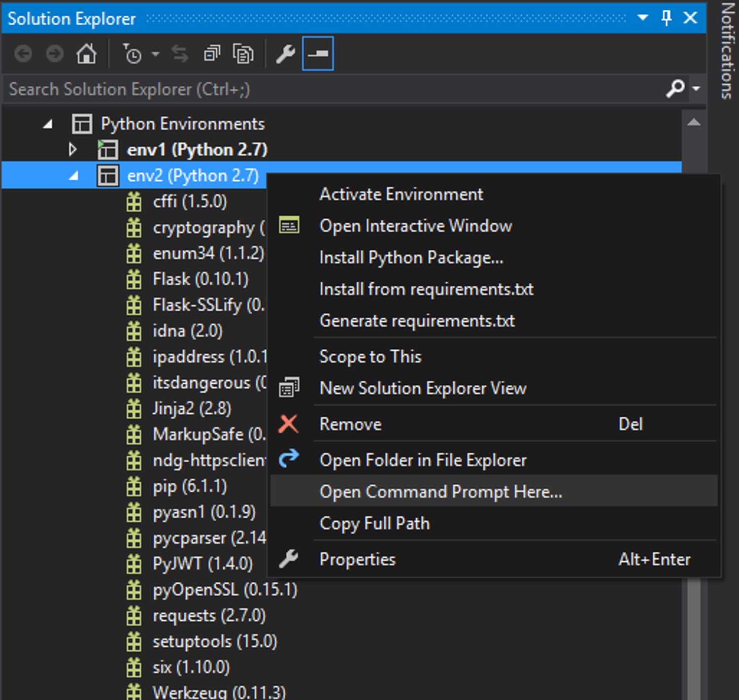The width and height of the screenshot is (739, 700).
Task: Click the Search Solution Explorer input field
Action: [296, 89]
